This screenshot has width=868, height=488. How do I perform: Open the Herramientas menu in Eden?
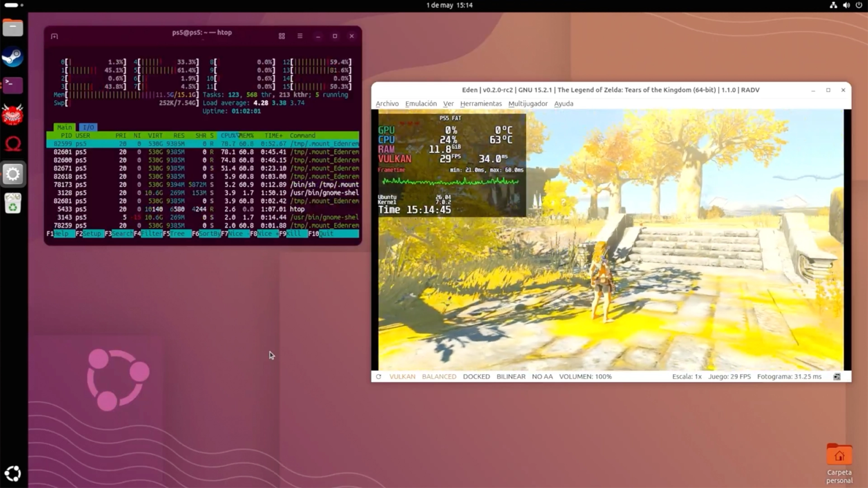pos(481,103)
